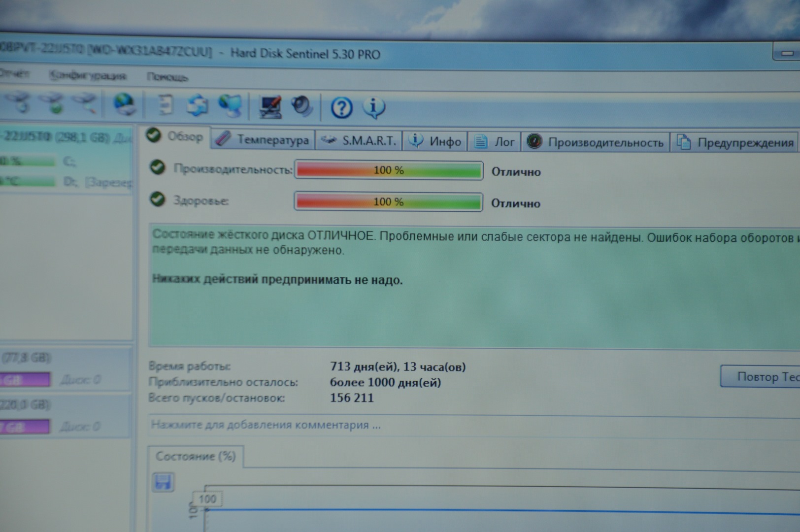Click the save floppy icon above chart
Screen dimensions: 800x532
pos(163,482)
